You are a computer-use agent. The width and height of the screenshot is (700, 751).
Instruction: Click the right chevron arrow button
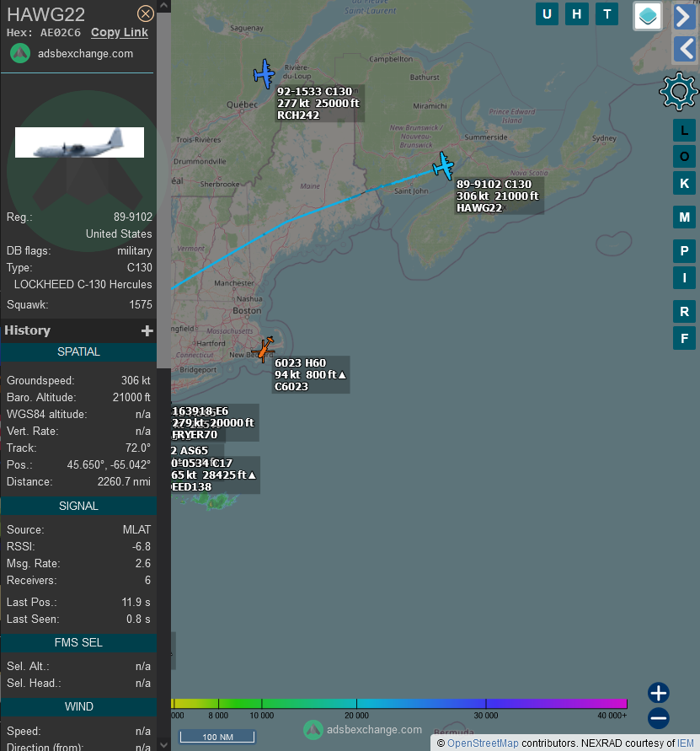[x=685, y=16]
